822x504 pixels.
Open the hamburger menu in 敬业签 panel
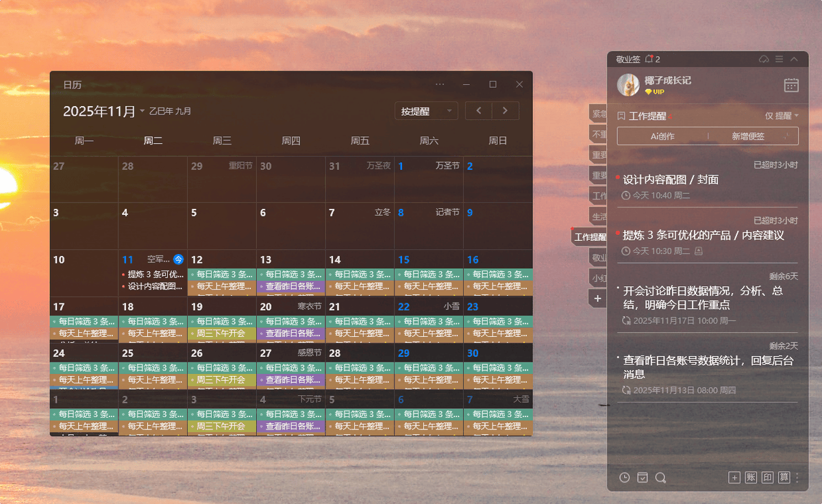pyautogui.click(x=780, y=60)
